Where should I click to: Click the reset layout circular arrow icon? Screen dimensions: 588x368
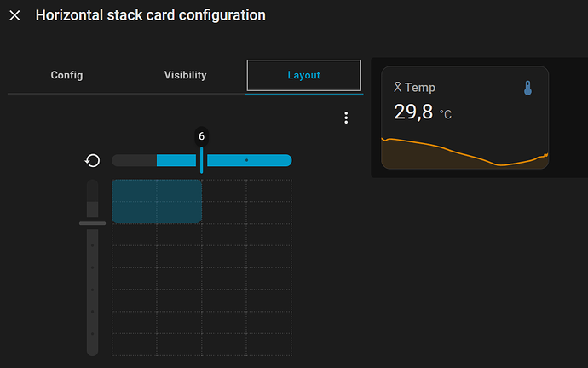pyautogui.click(x=92, y=160)
